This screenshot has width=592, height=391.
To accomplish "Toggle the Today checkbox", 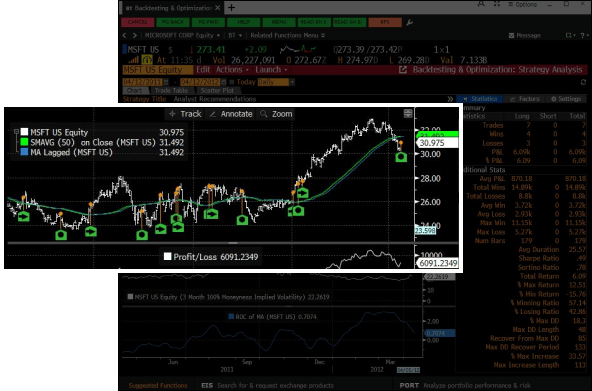I will [232, 82].
